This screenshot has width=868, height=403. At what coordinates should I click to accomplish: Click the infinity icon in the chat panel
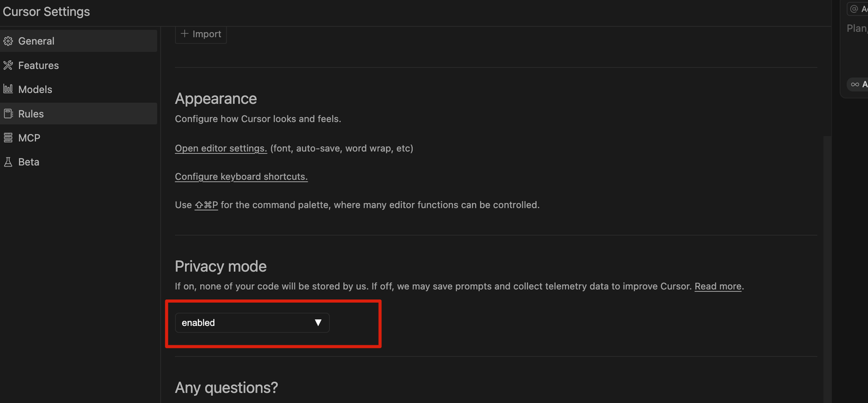[855, 84]
